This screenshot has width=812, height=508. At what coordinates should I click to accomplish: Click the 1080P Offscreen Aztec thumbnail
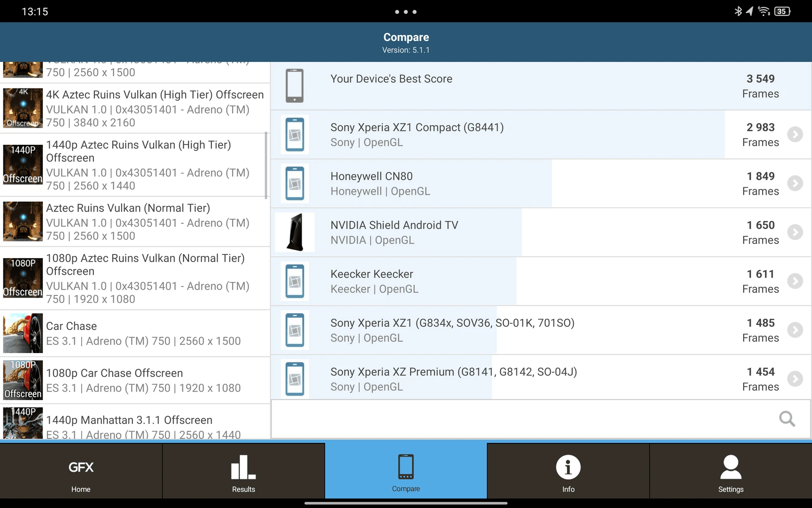coord(23,278)
